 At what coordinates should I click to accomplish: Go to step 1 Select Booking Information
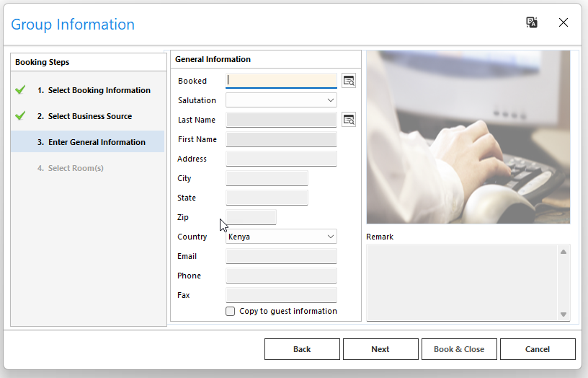pos(99,90)
